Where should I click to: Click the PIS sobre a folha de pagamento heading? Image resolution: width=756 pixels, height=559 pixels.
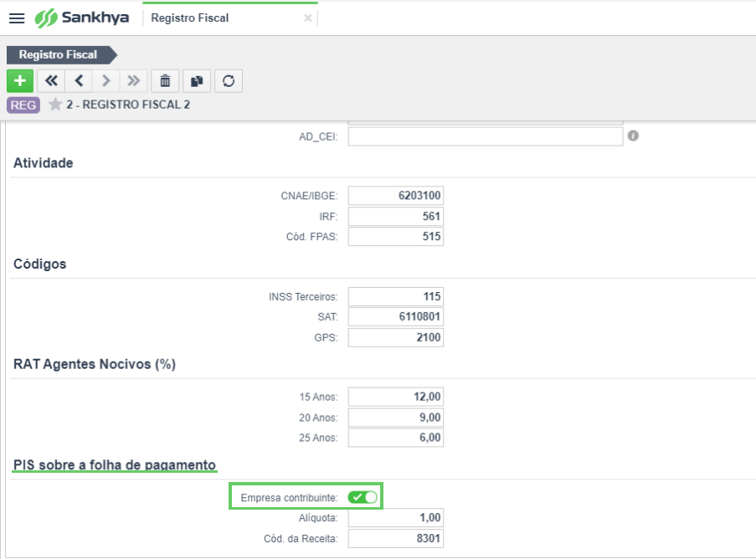[x=115, y=465]
